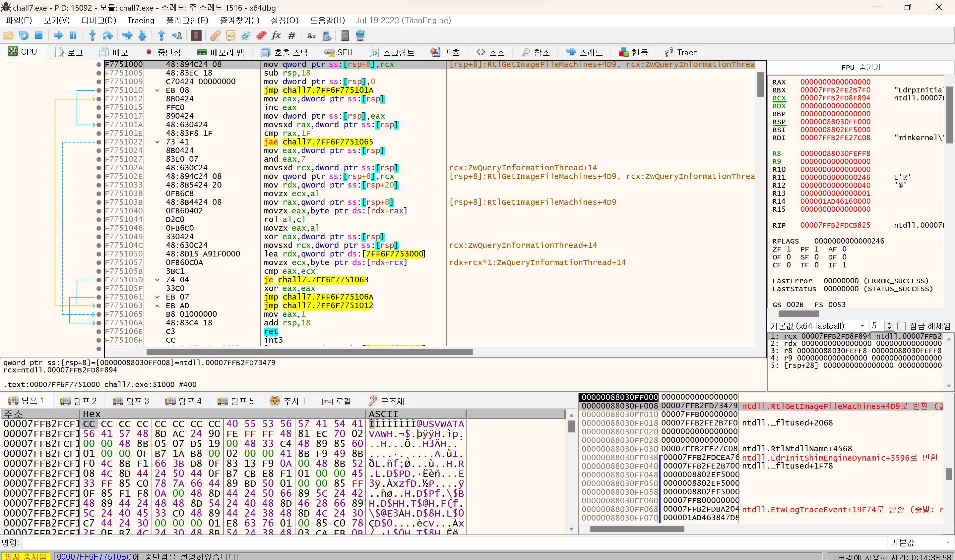Enable the 잠금 해제됨 checkbox
Screen dimensions: 955x560
[x=902, y=326]
